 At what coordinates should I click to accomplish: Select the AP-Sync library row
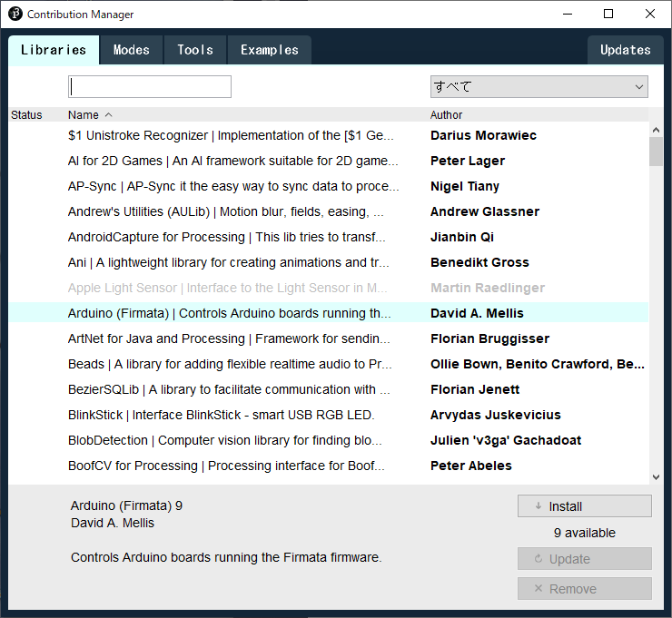[329, 186]
